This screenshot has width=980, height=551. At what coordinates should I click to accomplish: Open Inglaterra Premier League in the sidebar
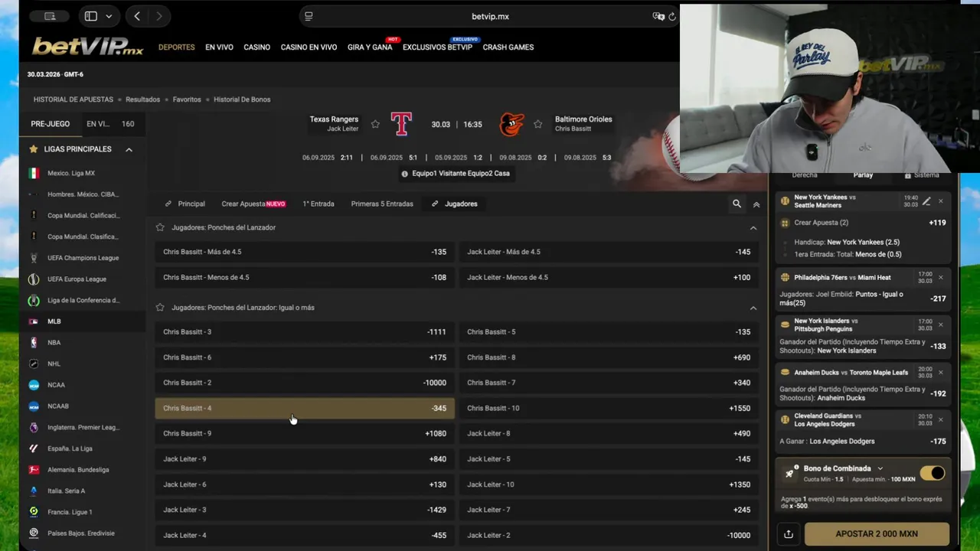pyautogui.click(x=82, y=428)
